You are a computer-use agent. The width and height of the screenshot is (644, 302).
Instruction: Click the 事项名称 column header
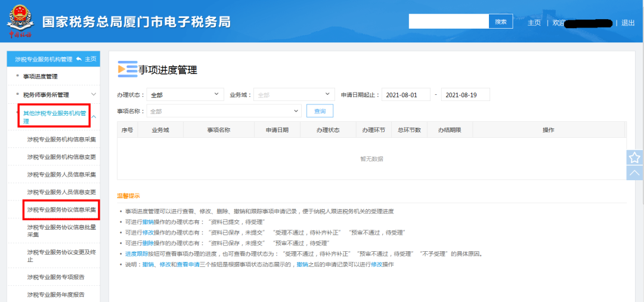point(219,130)
